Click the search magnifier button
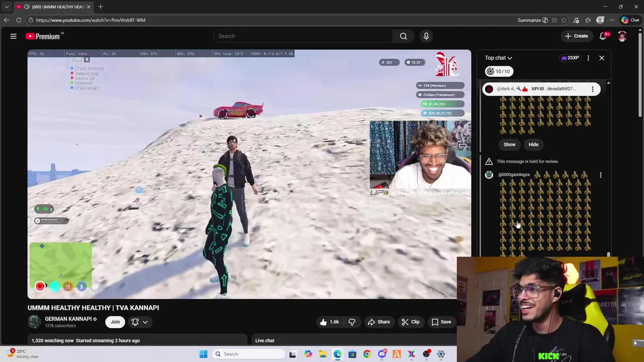 [404, 36]
